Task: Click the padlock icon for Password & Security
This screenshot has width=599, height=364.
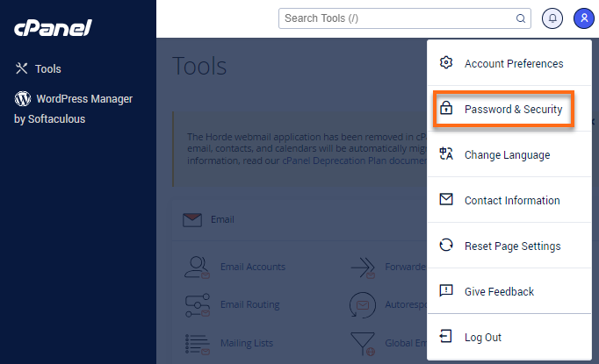Action: pos(446,110)
